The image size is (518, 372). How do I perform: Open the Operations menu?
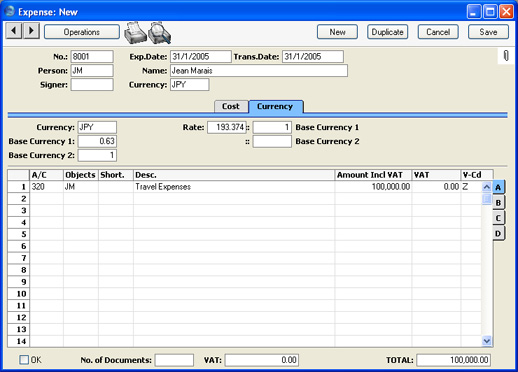[x=82, y=32]
